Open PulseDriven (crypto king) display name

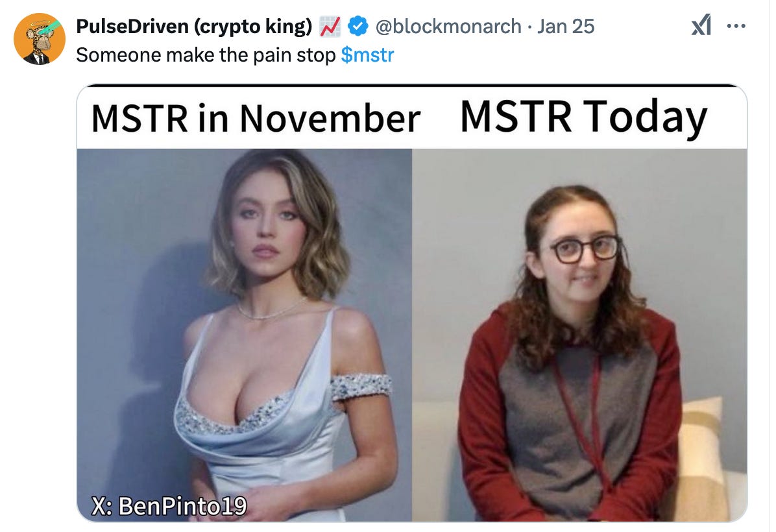pos(194,27)
